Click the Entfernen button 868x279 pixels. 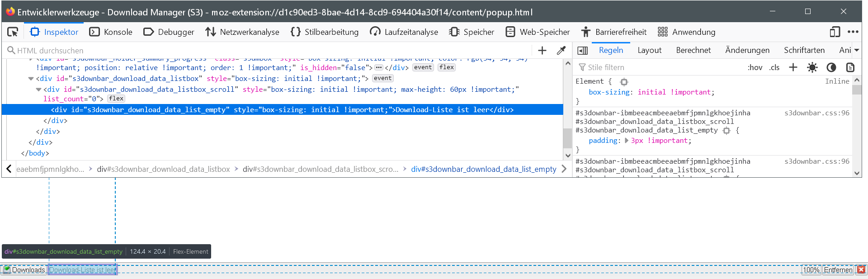click(x=838, y=270)
